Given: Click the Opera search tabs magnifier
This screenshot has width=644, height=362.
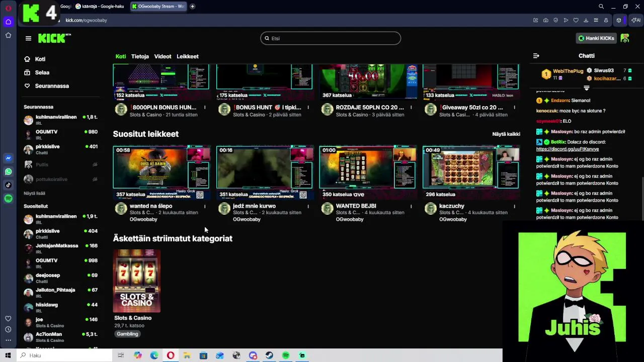Looking at the screenshot, I should pos(601,7).
